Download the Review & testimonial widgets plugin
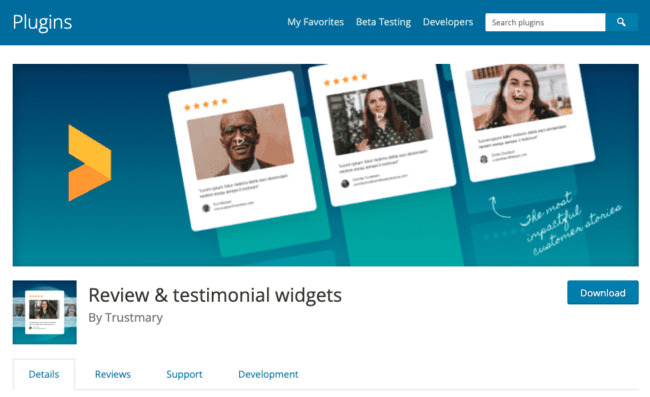Viewport: 650px width, 397px height. pyautogui.click(x=603, y=293)
